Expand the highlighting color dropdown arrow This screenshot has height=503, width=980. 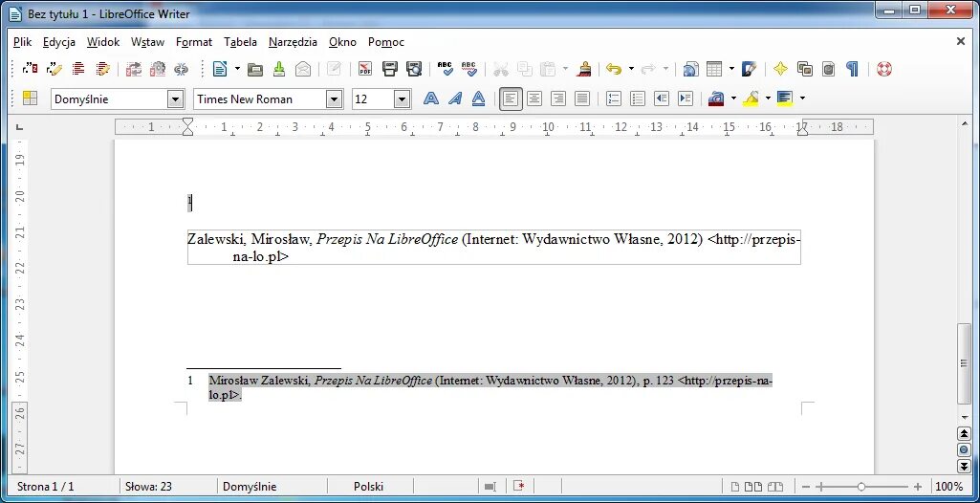coord(768,98)
